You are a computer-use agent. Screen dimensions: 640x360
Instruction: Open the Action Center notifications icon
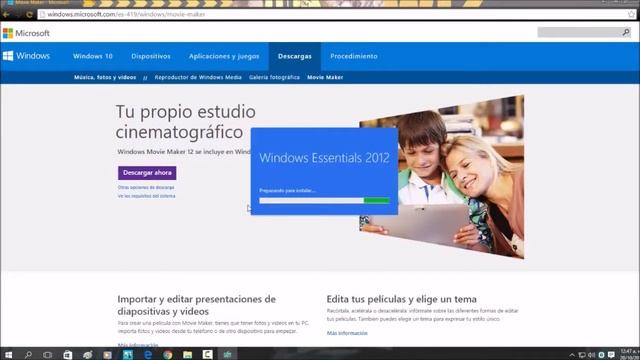[611, 355]
